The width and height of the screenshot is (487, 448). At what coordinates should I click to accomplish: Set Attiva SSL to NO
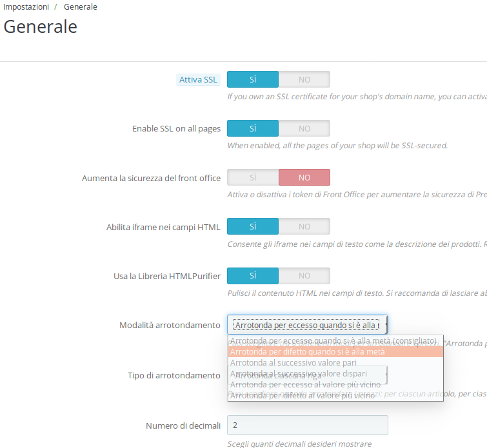pos(304,79)
